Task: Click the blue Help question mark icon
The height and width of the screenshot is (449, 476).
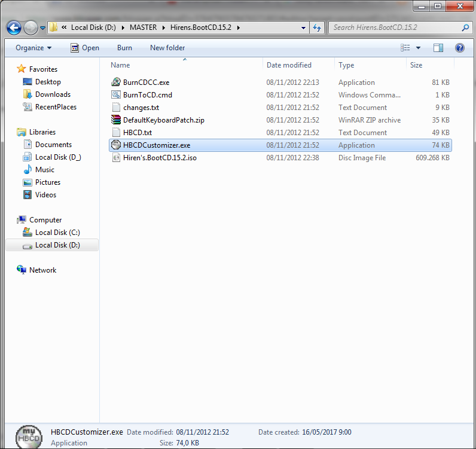Action: (460, 48)
